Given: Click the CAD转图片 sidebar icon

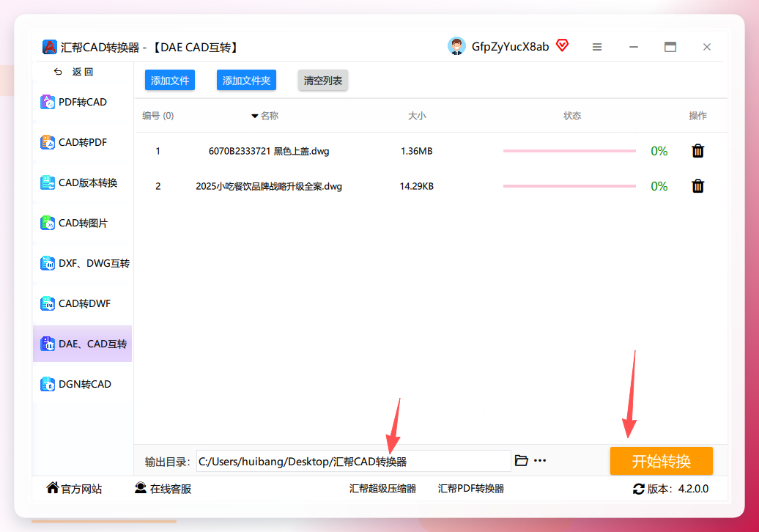Looking at the screenshot, I should (48, 223).
